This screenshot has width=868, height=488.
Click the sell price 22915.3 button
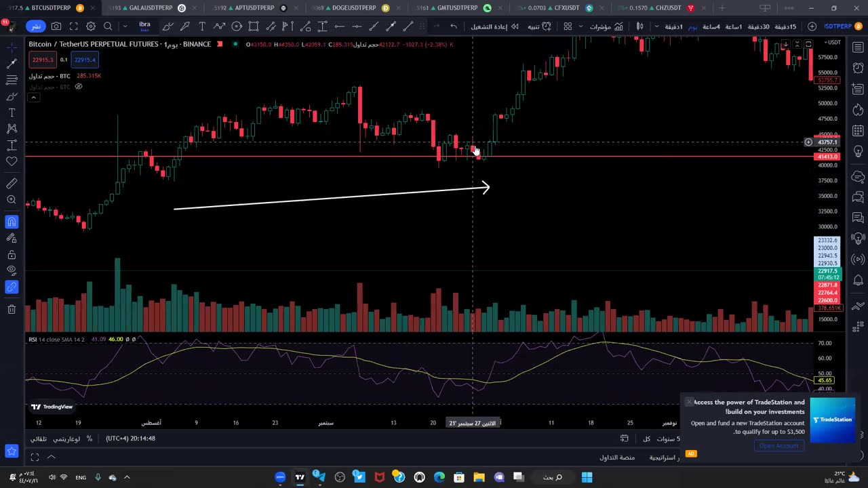pos(43,60)
